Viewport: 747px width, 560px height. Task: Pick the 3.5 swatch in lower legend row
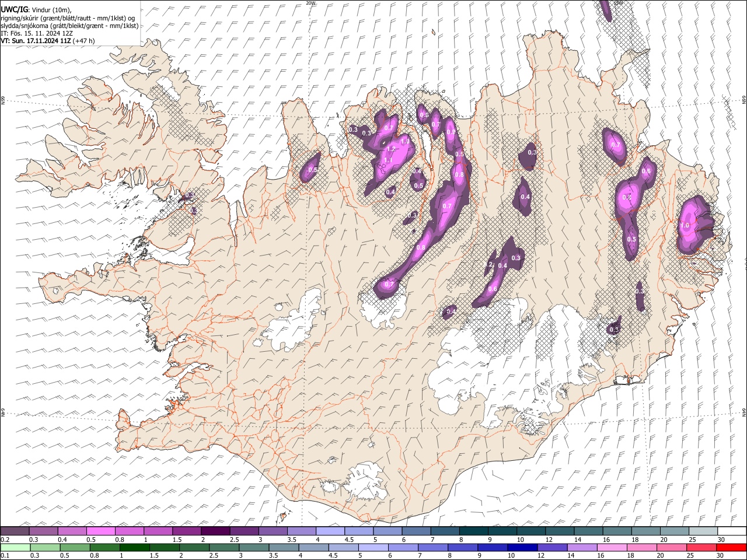(x=284, y=547)
